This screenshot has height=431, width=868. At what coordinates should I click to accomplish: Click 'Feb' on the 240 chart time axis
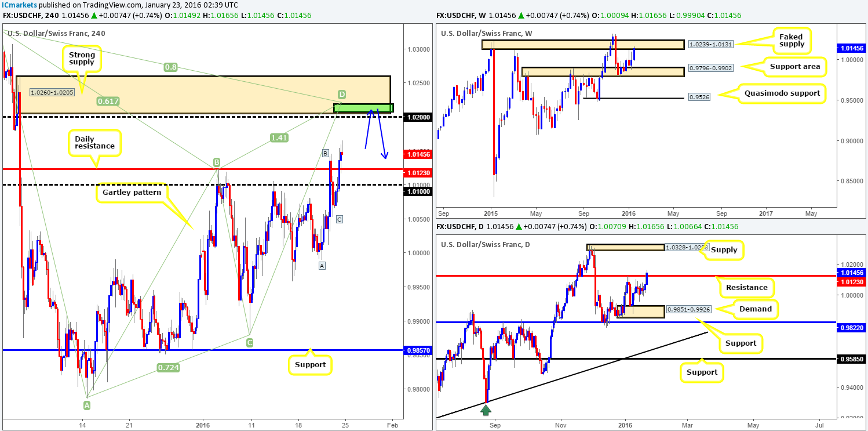(x=391, y=424)
